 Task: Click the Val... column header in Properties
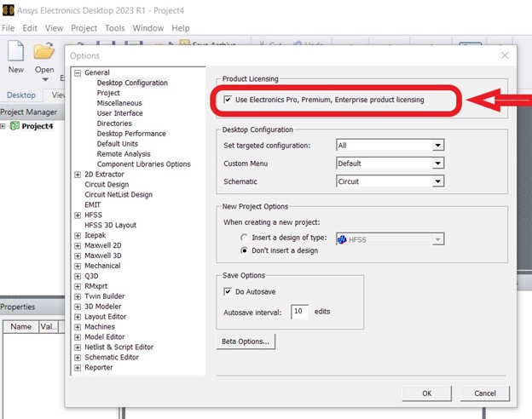[49, 327]
